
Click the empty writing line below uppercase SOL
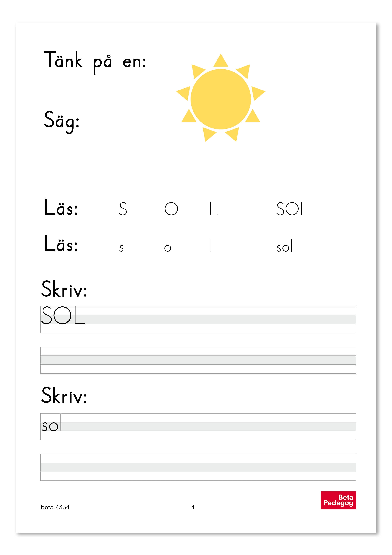pyautogui.click(x=198, y=360)
